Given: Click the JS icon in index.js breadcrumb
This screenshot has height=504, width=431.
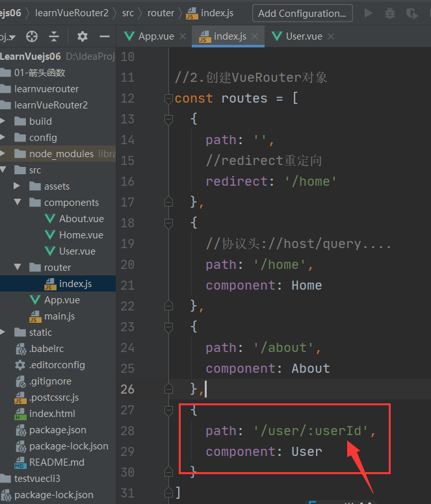Looking at the screenshot, I should click(x=192, y=14).
